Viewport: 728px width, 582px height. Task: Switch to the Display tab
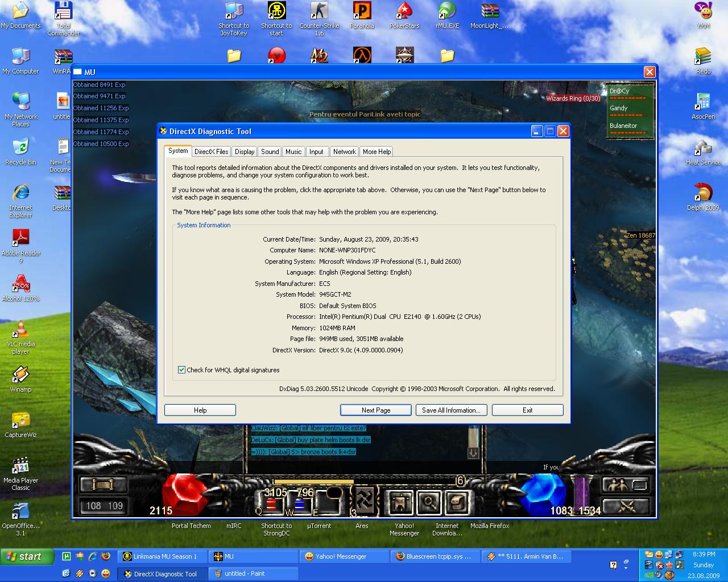pos(245,152)
